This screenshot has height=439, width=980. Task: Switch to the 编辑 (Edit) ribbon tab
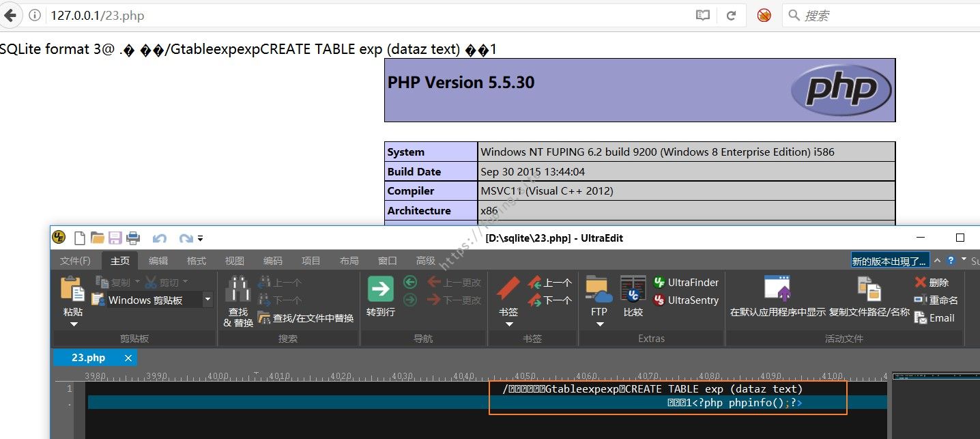tap(158, 261)
